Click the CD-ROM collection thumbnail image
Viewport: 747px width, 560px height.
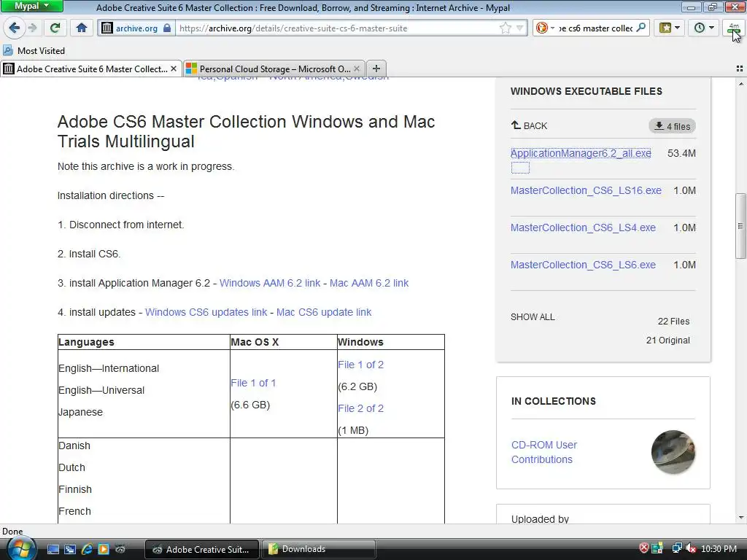(673, 452)
